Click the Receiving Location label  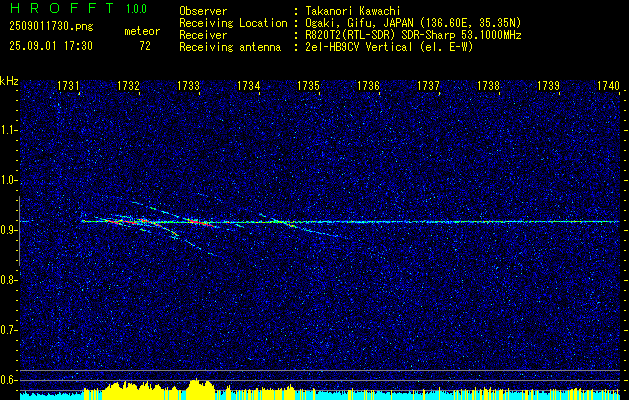[x=233, y=23]
